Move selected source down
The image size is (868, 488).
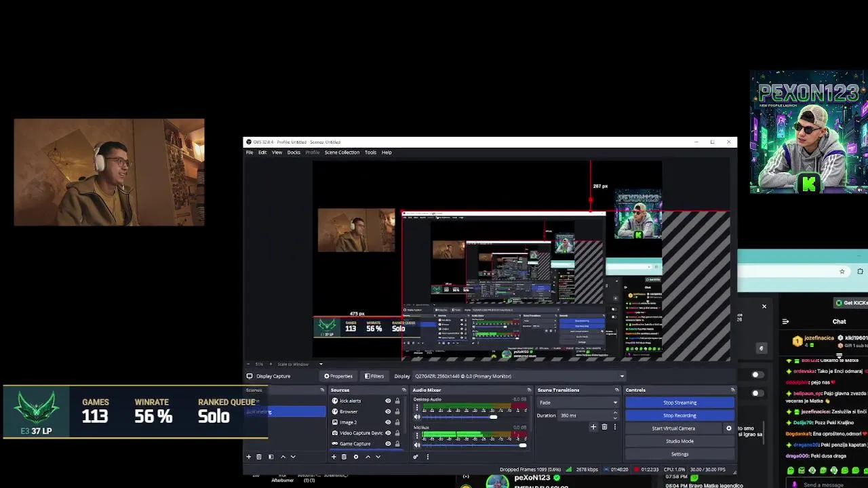[x=378, y=457]
